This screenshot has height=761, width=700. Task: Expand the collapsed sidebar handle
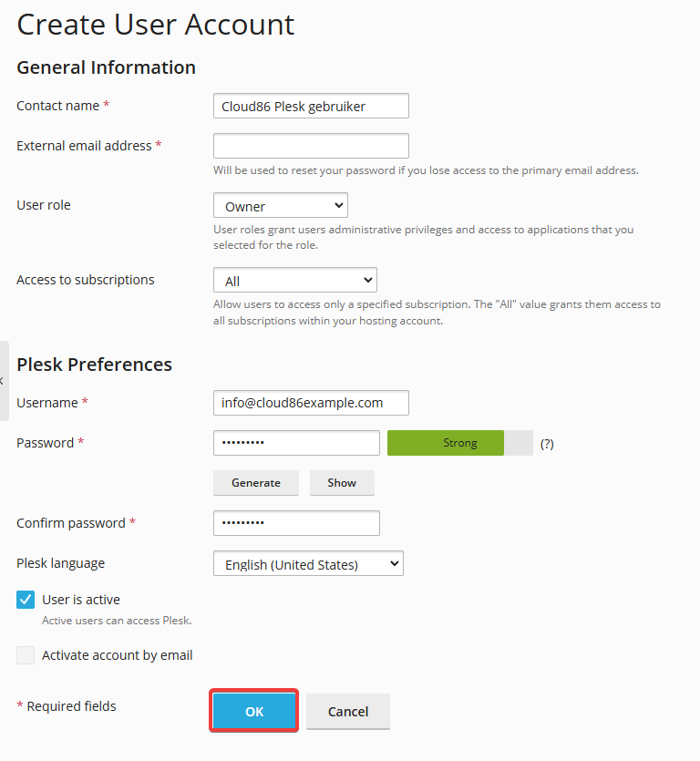pyautogui.click(x=4, y=381)
